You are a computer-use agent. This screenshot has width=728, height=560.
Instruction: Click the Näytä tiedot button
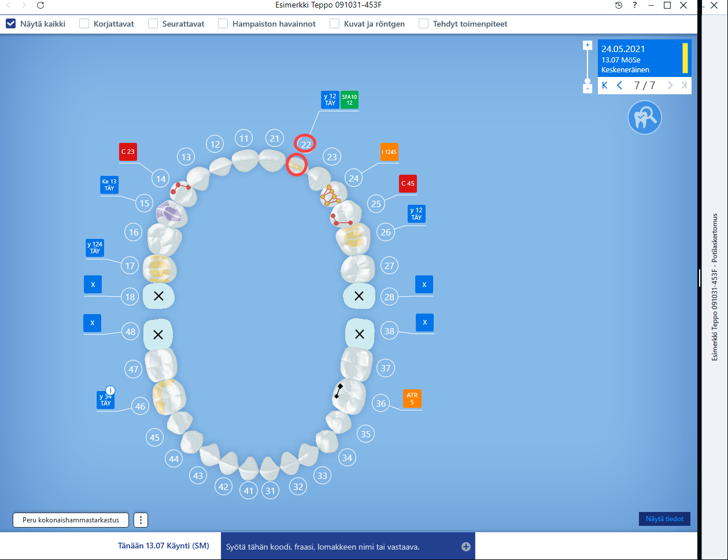pos(664,519)
